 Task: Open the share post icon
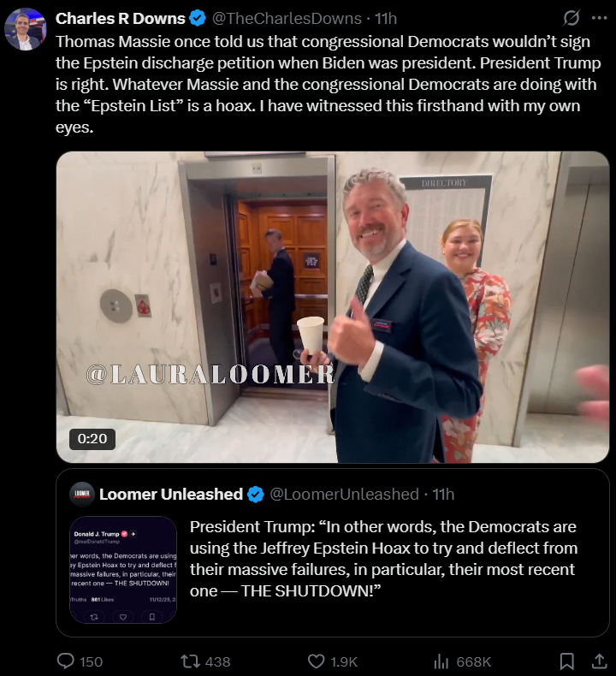pyautogui.click(x=600, y=661)
